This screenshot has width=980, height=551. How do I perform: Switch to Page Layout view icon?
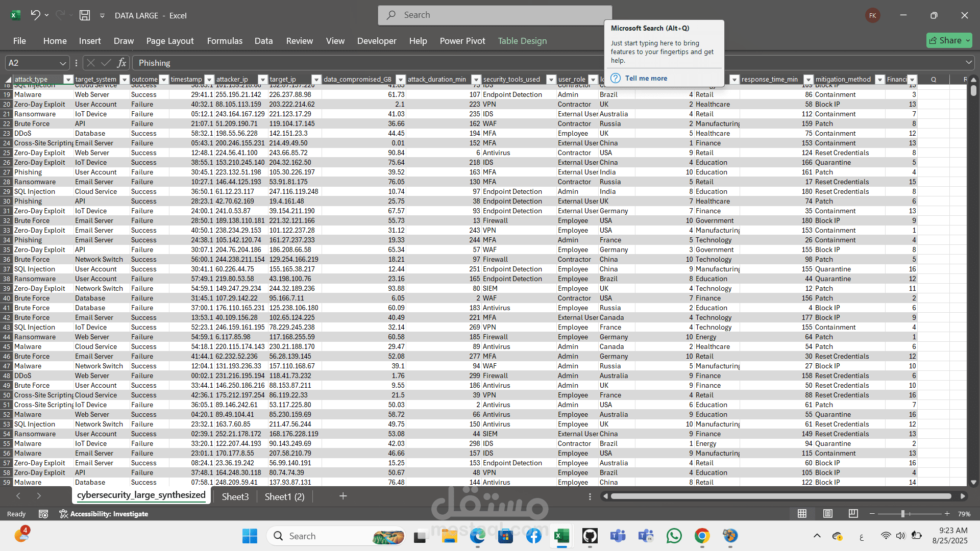point(828,514)
